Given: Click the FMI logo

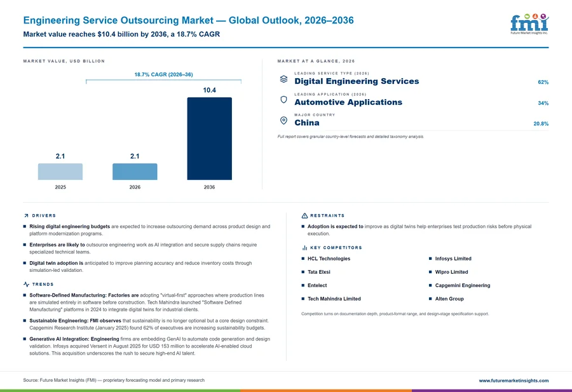Looking at the screenshot, I should pos(529,24).
